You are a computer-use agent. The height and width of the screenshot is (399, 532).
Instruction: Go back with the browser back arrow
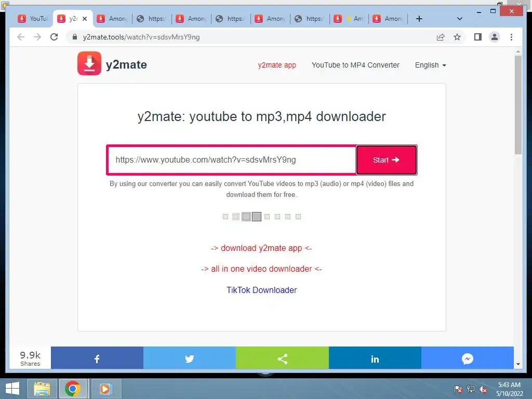coord(21,37)
